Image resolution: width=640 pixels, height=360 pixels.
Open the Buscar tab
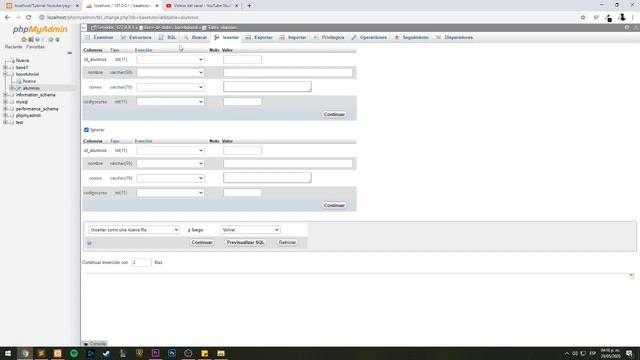(195, 38)
